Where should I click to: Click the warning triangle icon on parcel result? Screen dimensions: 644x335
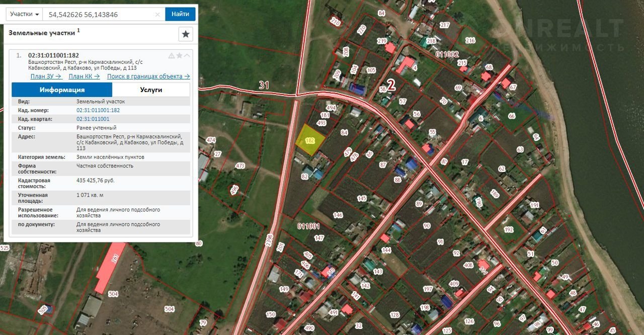pos(172,56)
